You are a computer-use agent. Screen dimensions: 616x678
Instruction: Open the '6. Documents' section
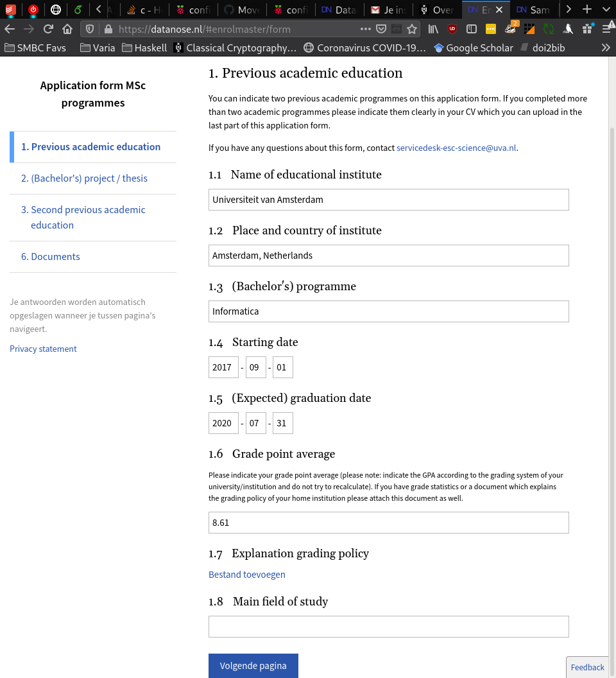click(51, 257)
